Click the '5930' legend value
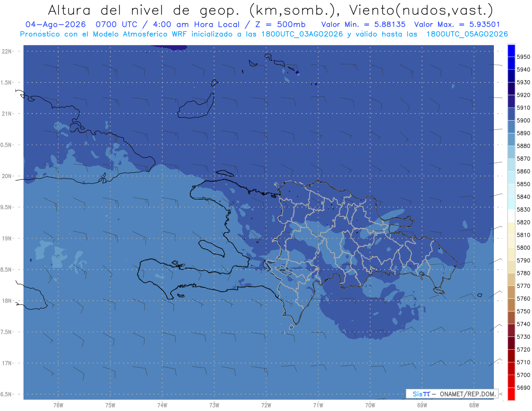532x411 pixels. [523, 82]
